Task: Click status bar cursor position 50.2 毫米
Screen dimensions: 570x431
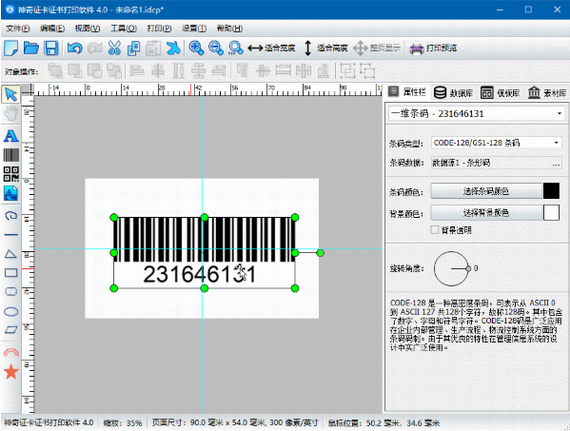Action: point(384,423)
